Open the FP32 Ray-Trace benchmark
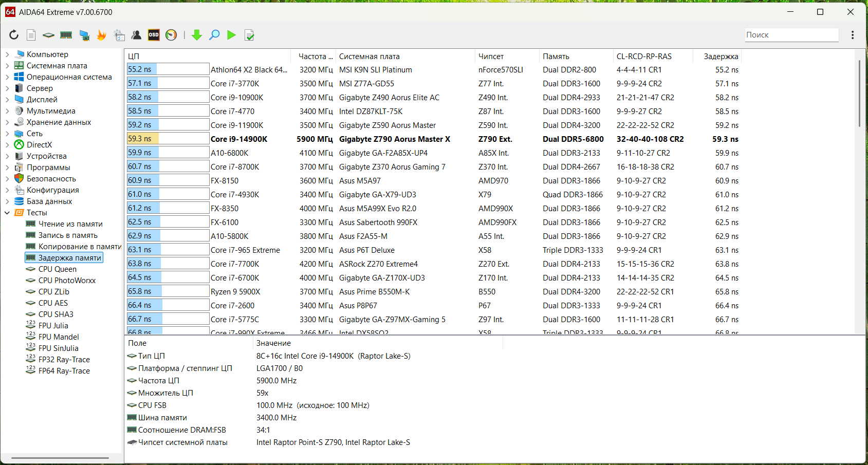The image size is (868, 465). coord(64,360)
